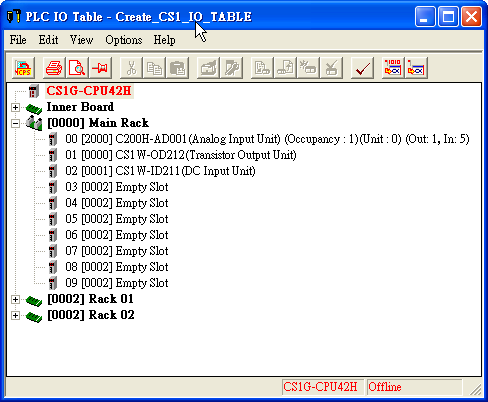Collapse the Main Rack node
The height and width of the screenshot is (402, 488).
pos(15,123)
